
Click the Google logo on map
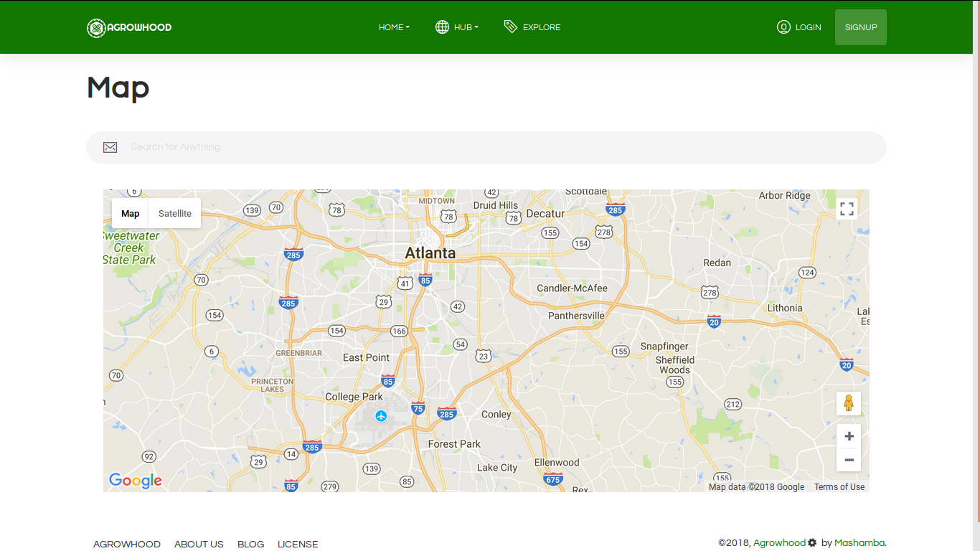tap(136, 480)
